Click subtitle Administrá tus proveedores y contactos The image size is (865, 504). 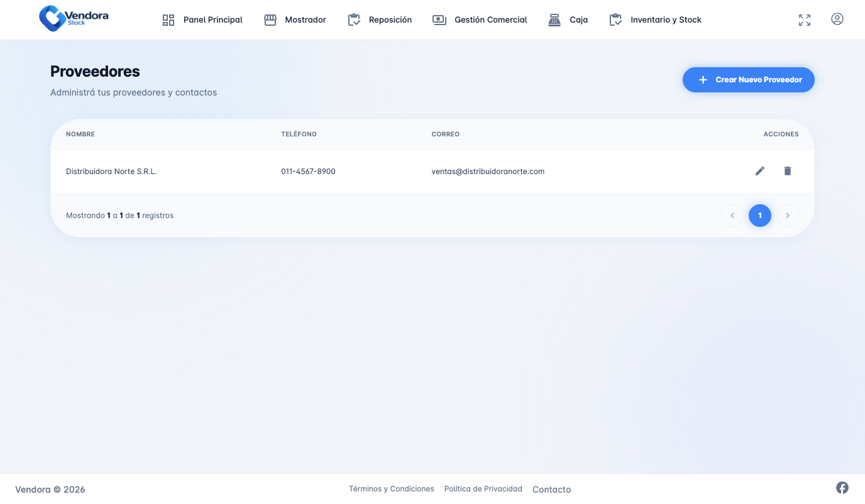(x=133, y=92)
